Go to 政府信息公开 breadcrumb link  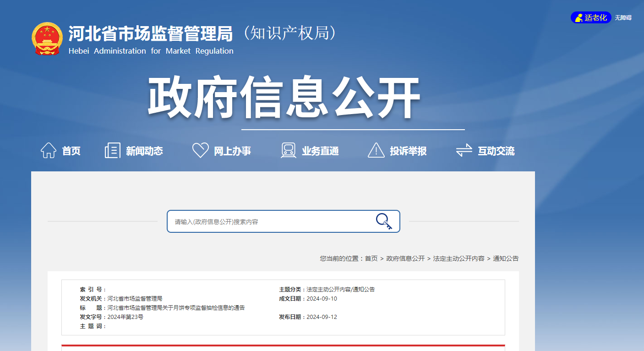(x=405, y=258)
